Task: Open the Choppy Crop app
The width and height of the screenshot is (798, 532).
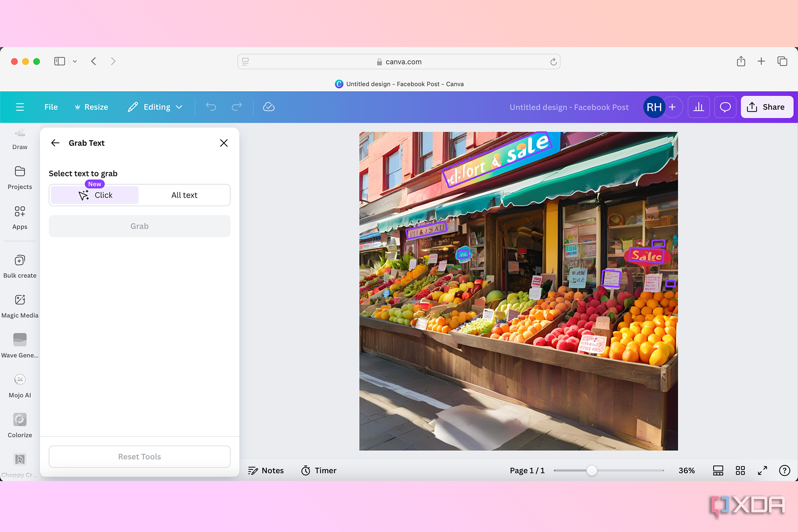Action: 20,466
